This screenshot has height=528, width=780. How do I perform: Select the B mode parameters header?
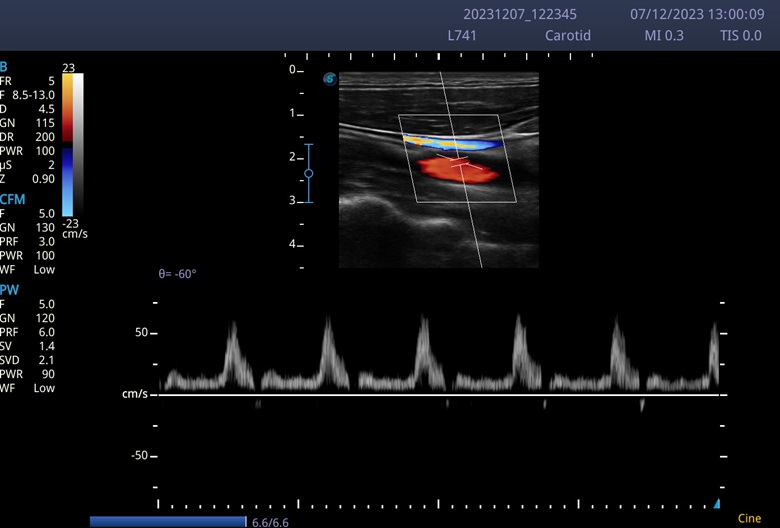[4, 66]
